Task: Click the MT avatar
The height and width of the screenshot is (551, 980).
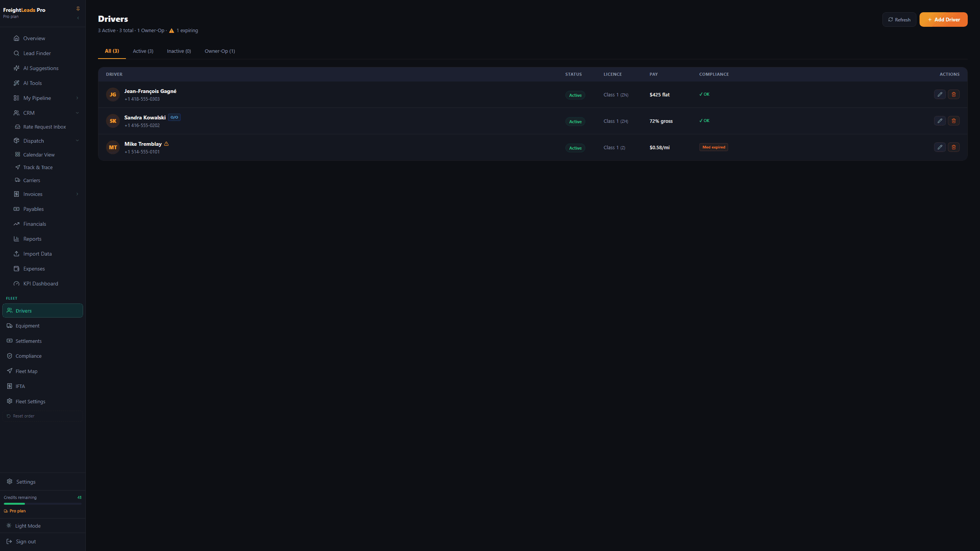Action: pos(113,147)
